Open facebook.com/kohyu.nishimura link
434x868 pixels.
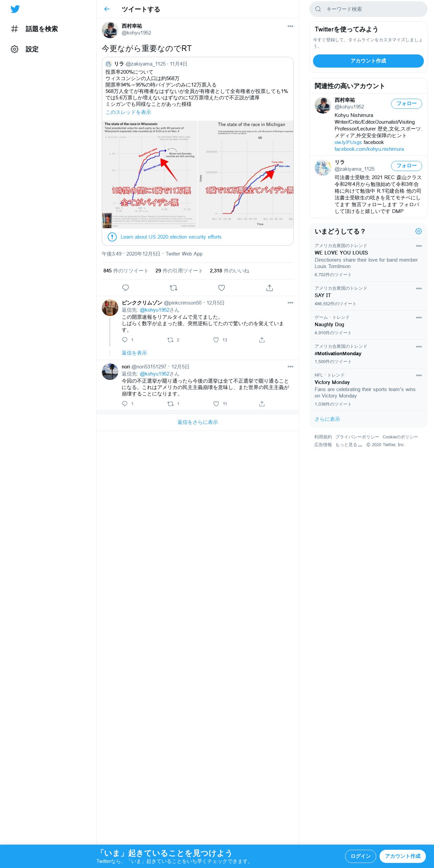(x=369, y=149)
